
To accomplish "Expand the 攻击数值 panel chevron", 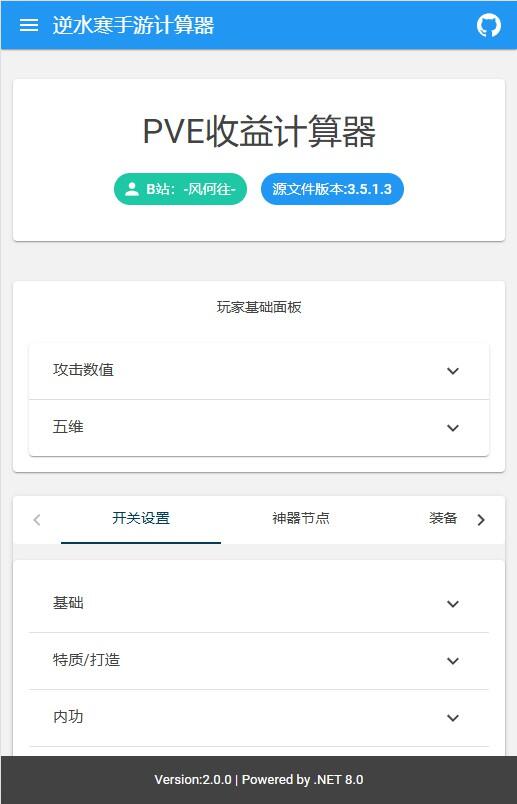I will [452, 371].
